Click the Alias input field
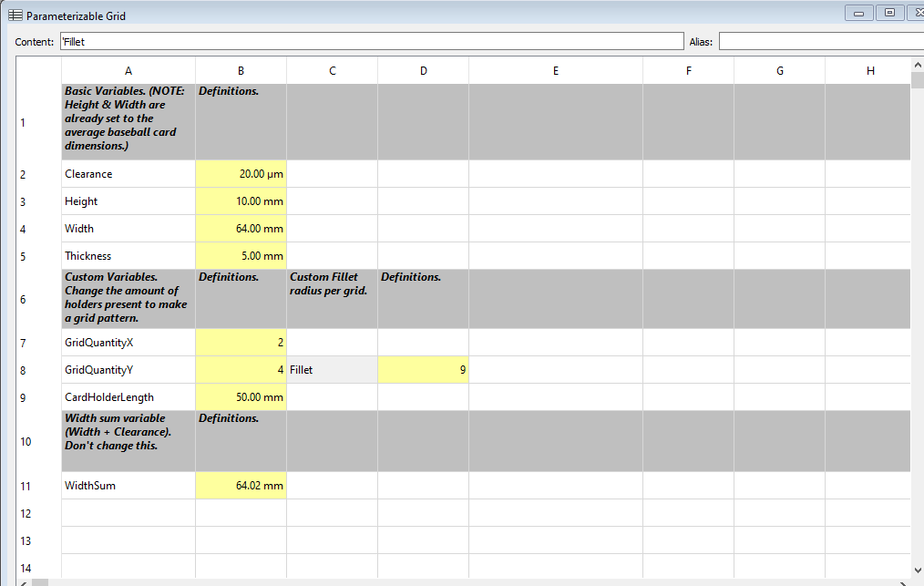This screenshot has width=924, height=586. 821,41
